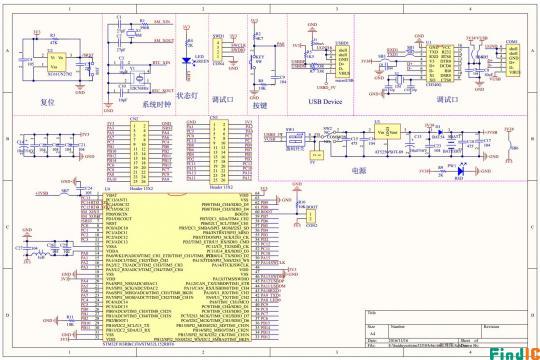
Task: Click the COM1 connector block
Action: click(x=513, y=60)
